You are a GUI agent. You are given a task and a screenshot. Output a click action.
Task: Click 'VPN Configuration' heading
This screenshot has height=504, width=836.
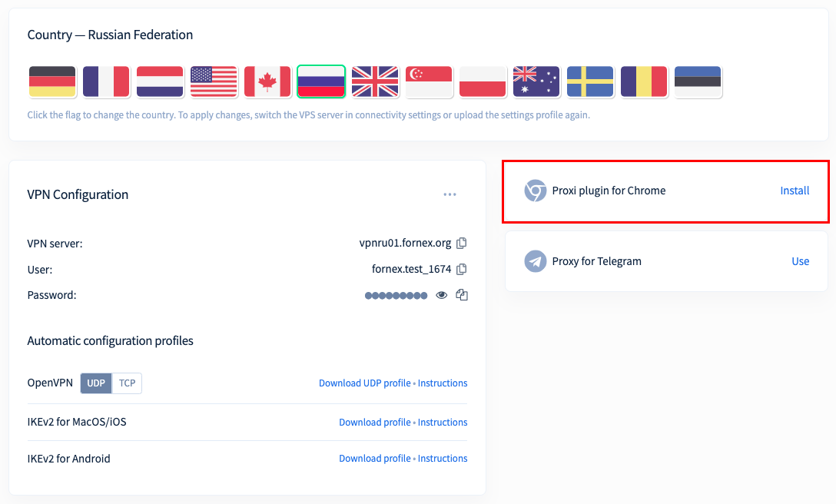(78, 194)
